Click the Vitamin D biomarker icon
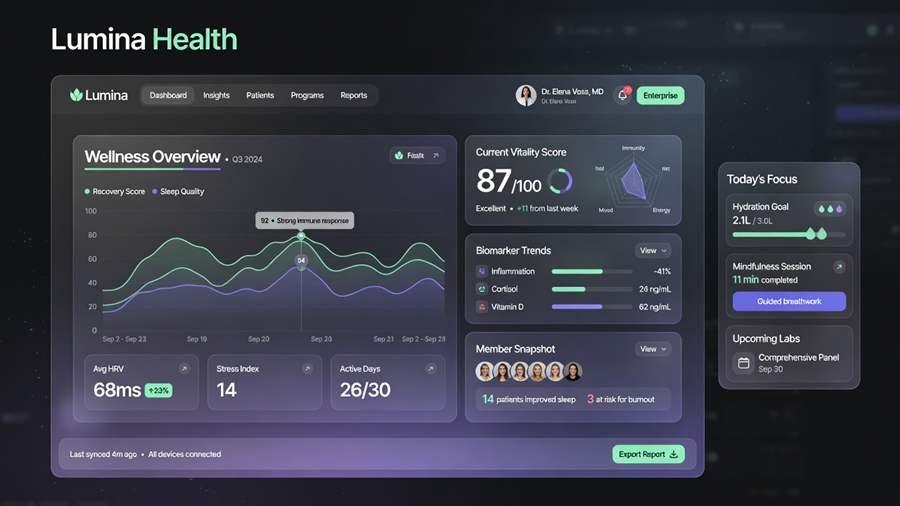Image resolution: width=900 pixels, height=506 pixels. [482, 307]
